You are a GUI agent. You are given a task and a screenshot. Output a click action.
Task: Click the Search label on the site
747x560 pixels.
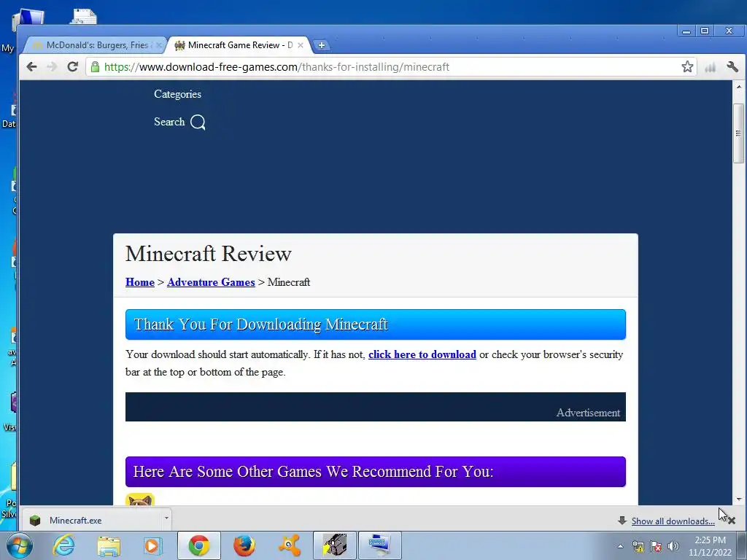[x=169, y=122]
